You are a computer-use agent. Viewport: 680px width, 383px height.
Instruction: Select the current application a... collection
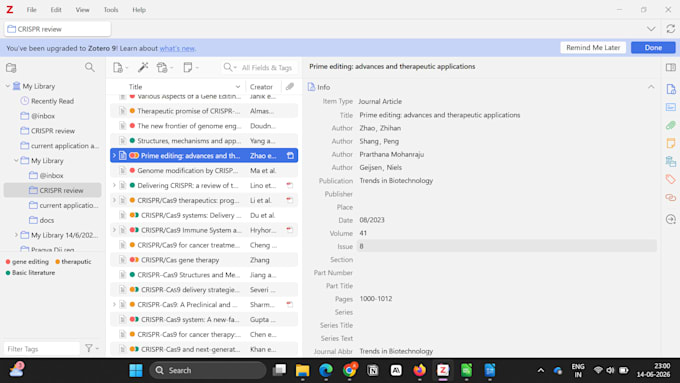coord(65,146)
